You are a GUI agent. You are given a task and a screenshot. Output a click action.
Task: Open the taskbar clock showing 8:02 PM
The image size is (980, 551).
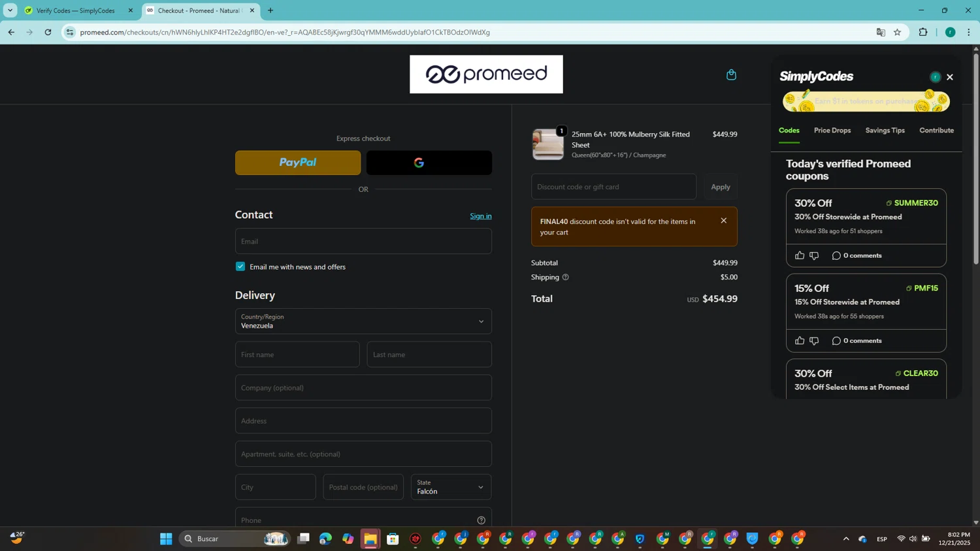click(954, 539)
